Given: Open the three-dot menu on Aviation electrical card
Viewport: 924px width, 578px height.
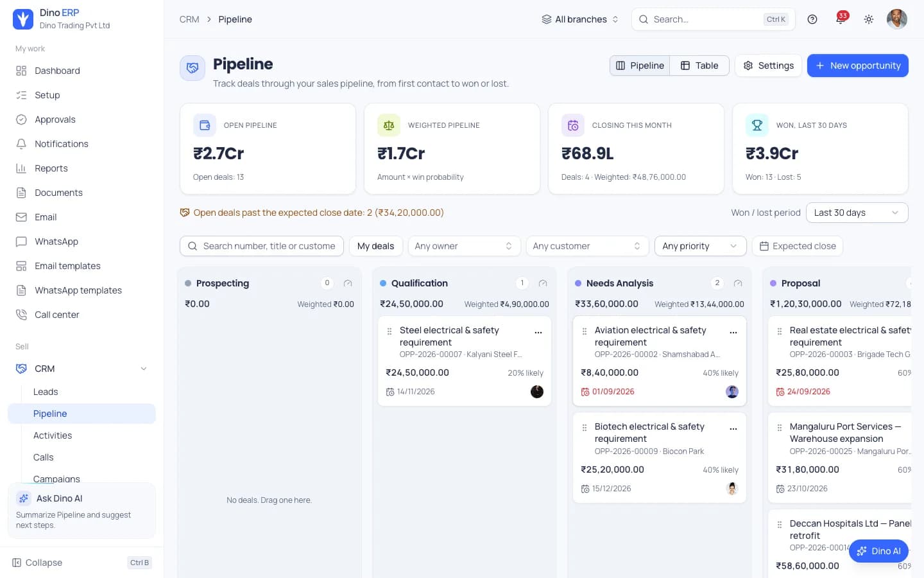Looking at the screenshot, I should click(733, 332).
